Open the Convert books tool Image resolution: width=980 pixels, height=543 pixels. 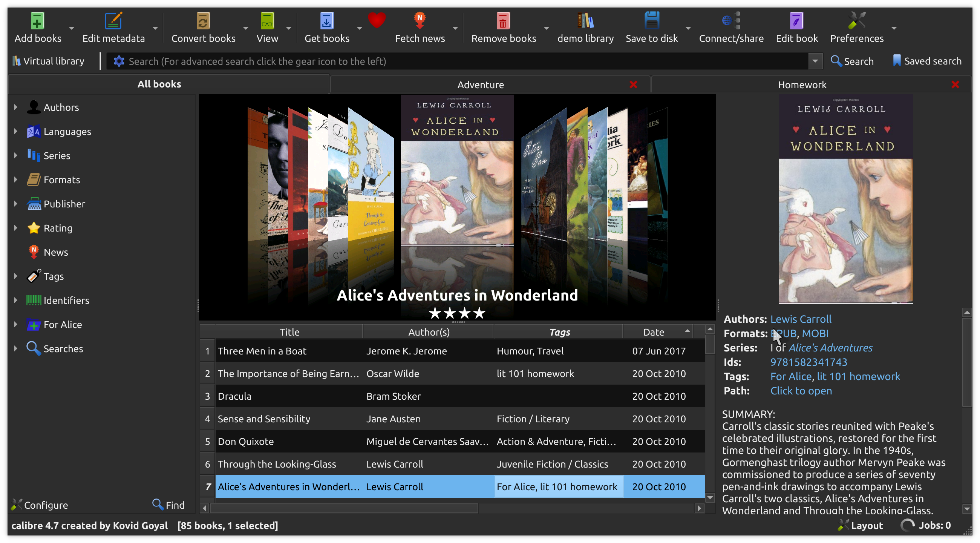[203, 25]
